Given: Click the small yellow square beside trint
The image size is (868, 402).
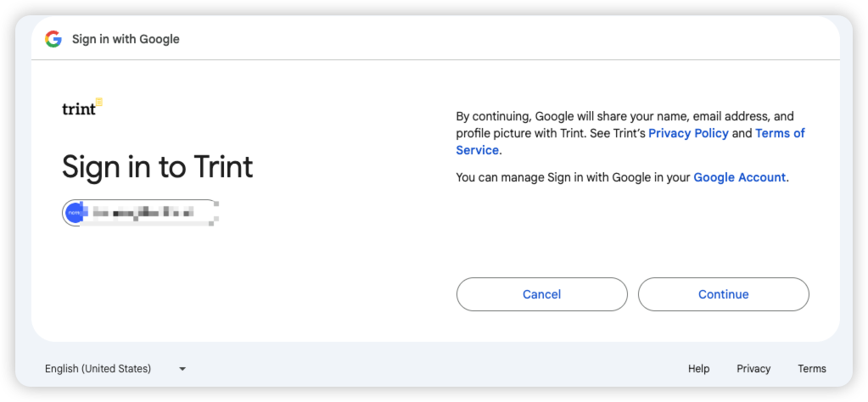Looking at the screenshot, I should 99,102.
